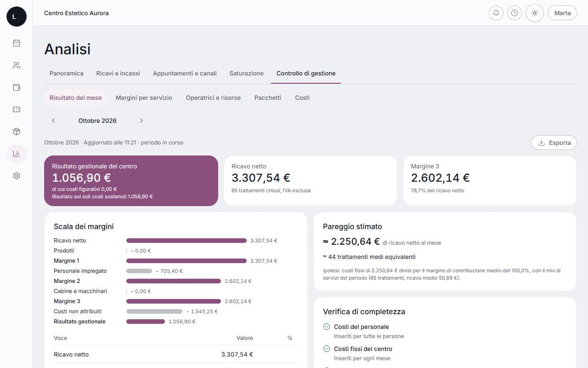
Task: Switch to the Saturazione tab
Action: point(247,73)
